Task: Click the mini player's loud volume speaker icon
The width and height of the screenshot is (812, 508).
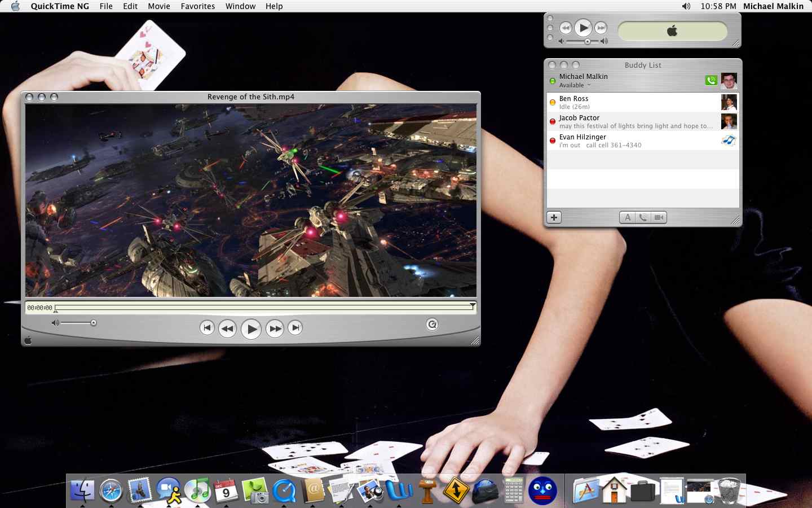Action: pos(604,41)
